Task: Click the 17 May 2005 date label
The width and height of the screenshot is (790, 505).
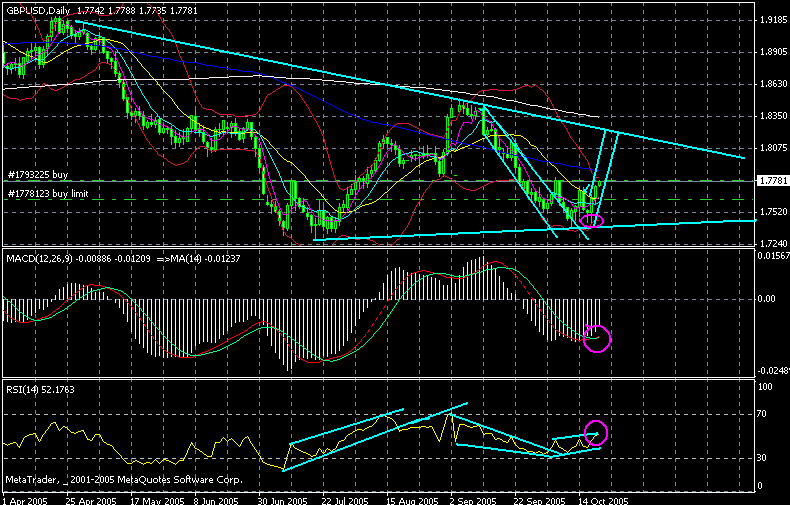Action: [x=155, y=500]
